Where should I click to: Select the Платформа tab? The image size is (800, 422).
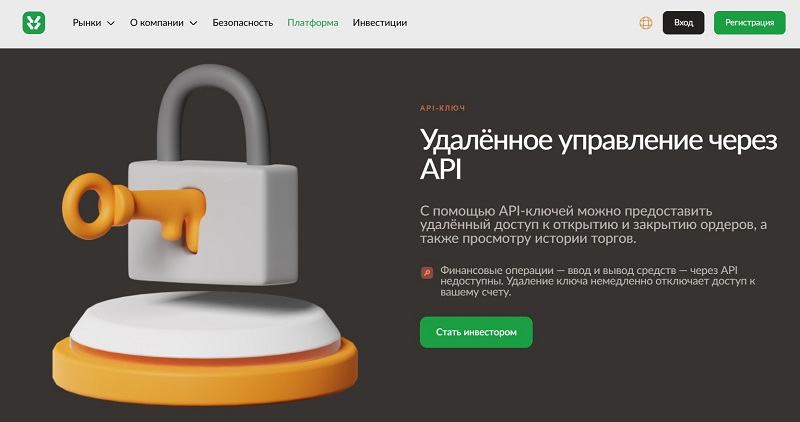click(x=313, y=23)
